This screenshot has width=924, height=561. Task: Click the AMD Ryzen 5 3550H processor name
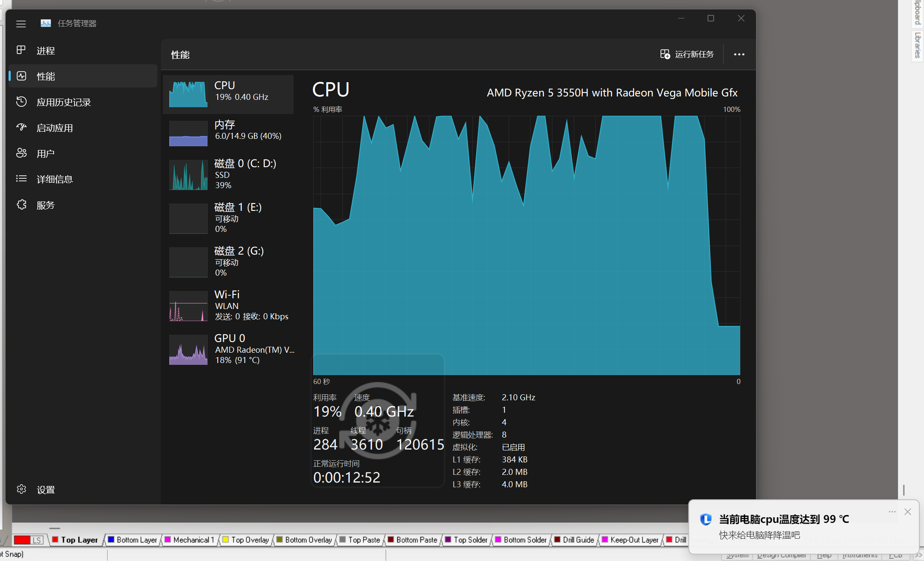(x=612, y=93)
